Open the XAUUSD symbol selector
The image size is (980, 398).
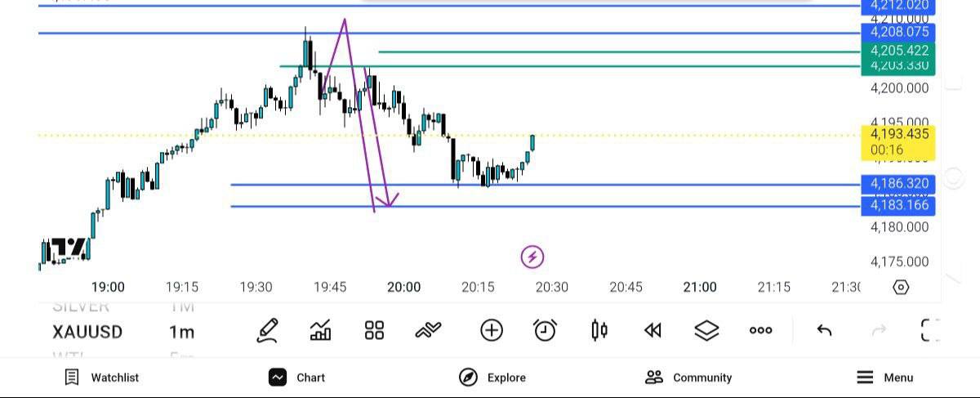coord(87,332)
